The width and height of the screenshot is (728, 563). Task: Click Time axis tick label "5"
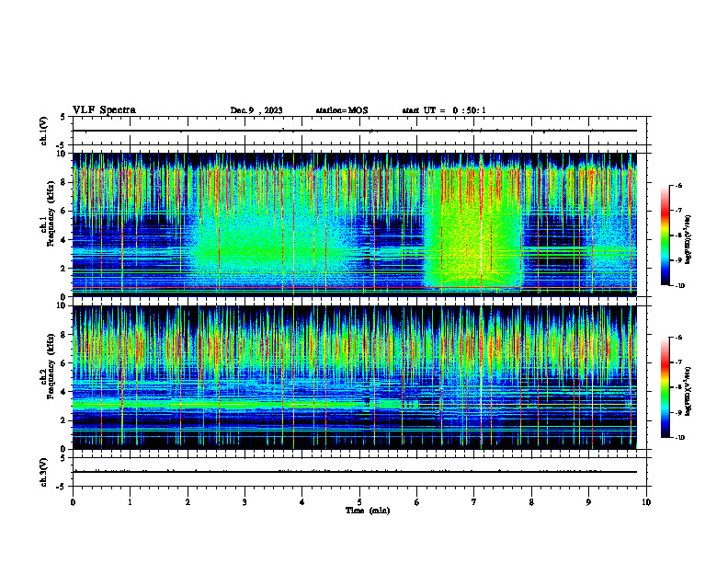tap(359, 502)
